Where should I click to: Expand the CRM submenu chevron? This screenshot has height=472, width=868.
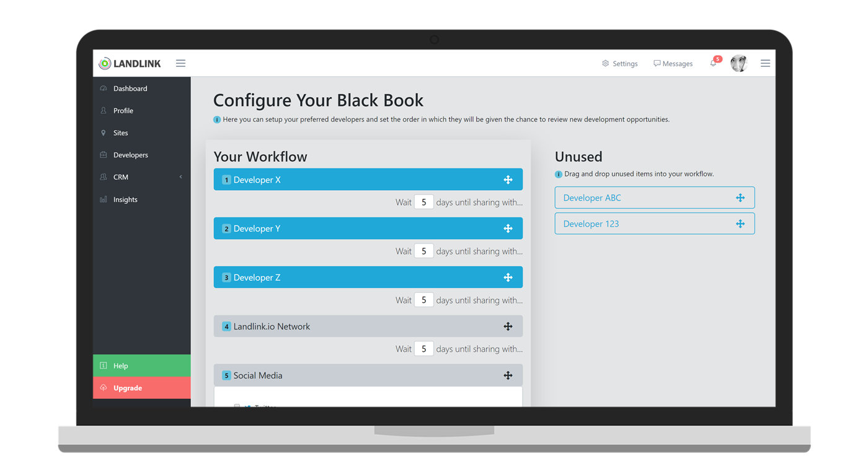pos(181,177)
